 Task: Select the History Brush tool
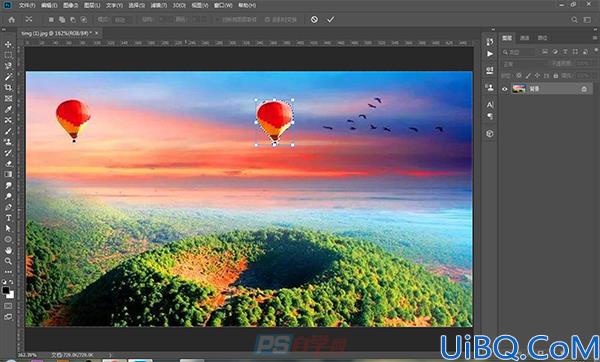click(x=8, y=152)
